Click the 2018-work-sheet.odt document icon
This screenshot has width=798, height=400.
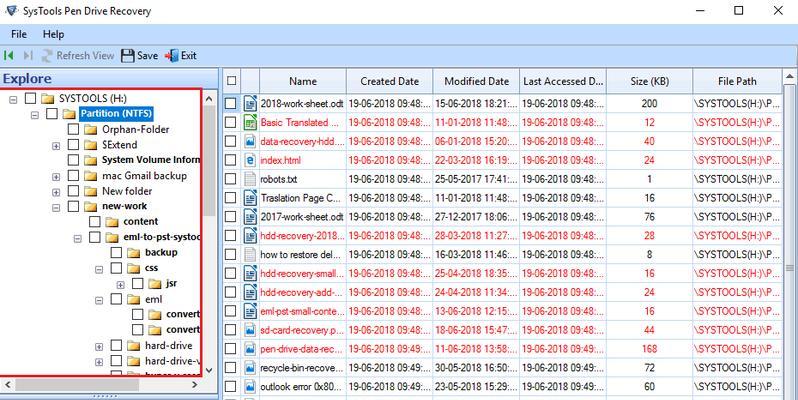pyautogui.click(x=250, y=103)
